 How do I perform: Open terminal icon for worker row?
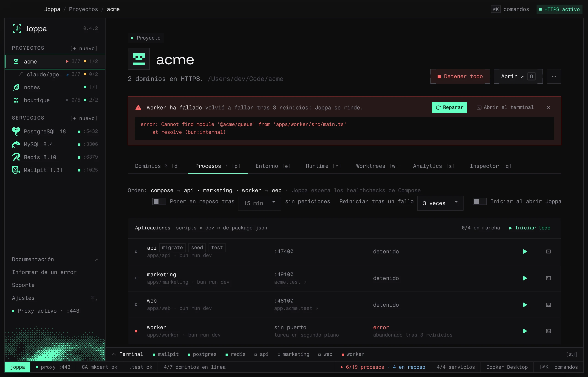click(548, 331)
